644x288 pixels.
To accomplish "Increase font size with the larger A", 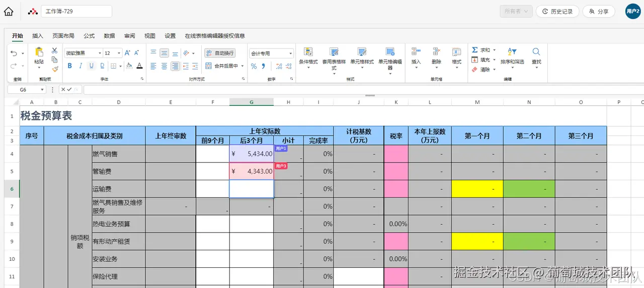I will (127, 53).
